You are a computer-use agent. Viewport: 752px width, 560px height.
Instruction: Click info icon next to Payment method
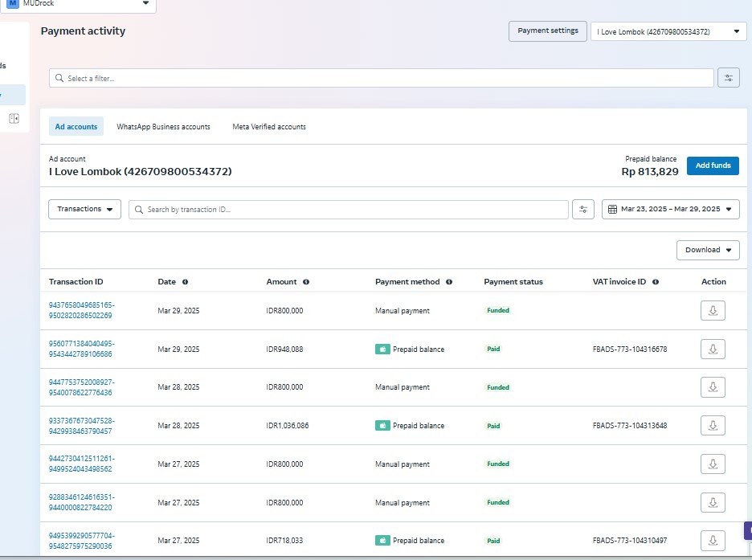[x=449, y=282]
